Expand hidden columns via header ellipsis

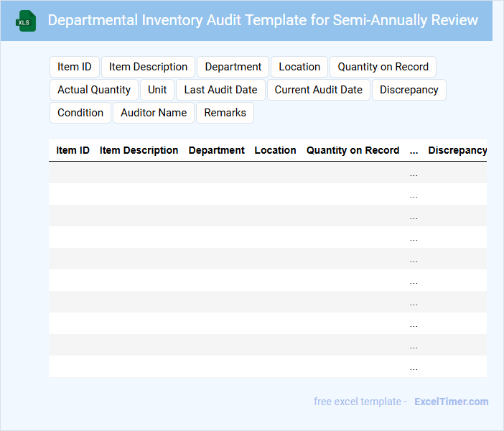click(x=414, y=151)
